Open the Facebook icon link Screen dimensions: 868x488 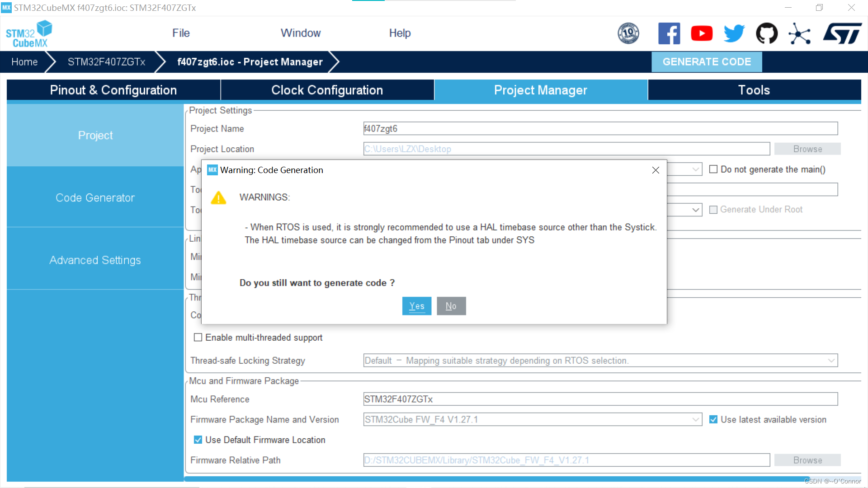(669, 33)
